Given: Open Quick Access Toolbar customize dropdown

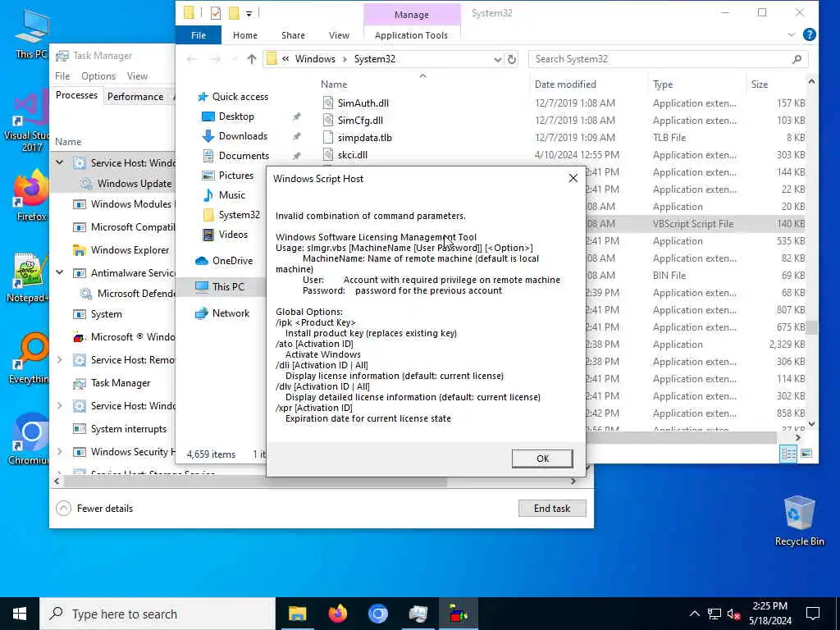Looking at the screenshot, I should point(249,13).
